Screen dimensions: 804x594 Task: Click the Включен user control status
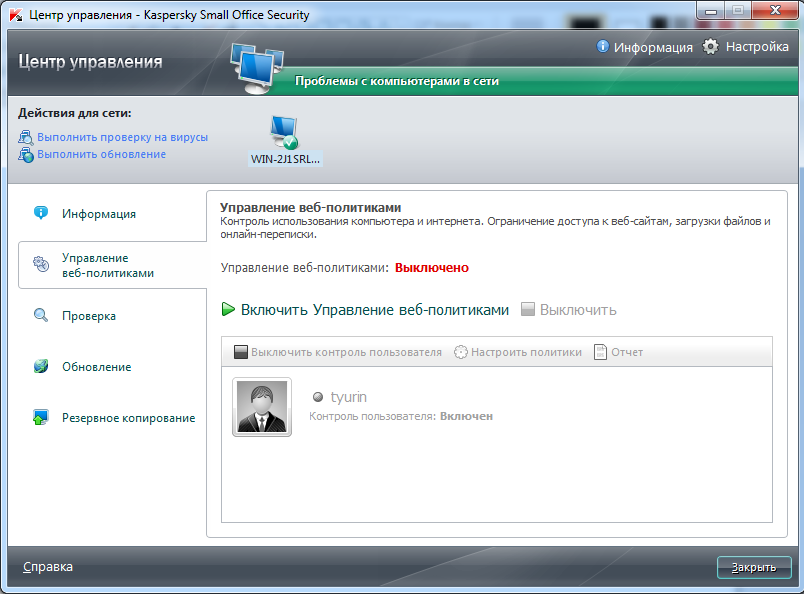coord(466,416)
